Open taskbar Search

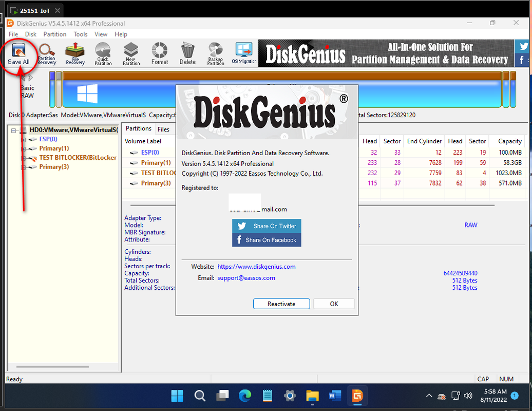199,396
